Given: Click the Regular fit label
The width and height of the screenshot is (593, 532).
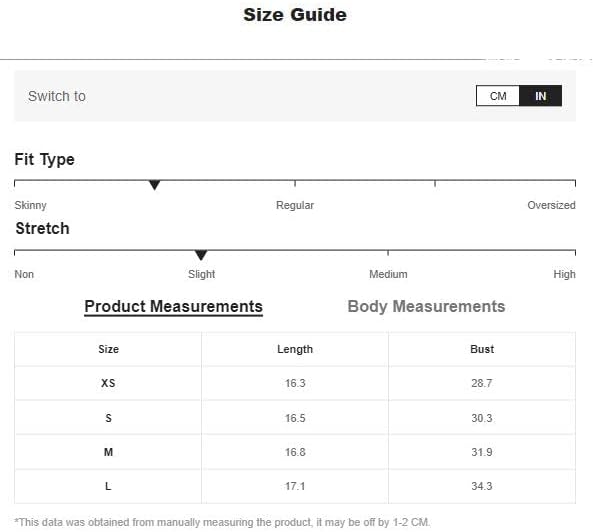Looking at the screenshot, I should point(295,205).
